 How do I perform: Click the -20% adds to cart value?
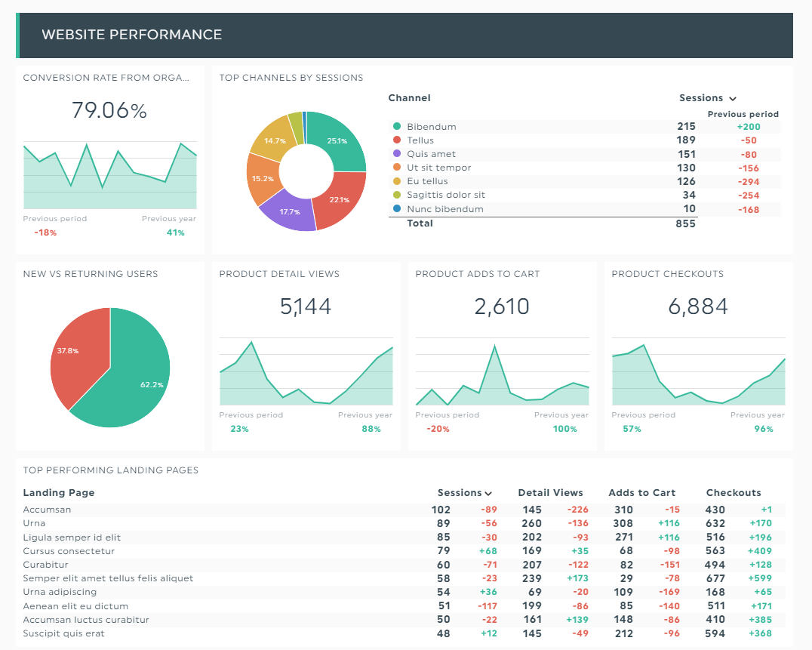tap(438, 429)
